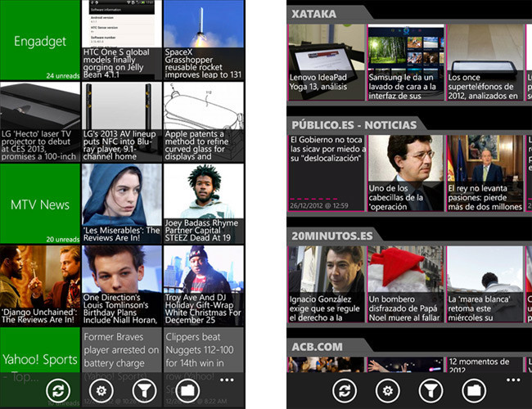This screenshot has width=532, height=409.
Task: Tap the 26/12/2012 @ 12:59 timestamp
Action: coord(319,205)
